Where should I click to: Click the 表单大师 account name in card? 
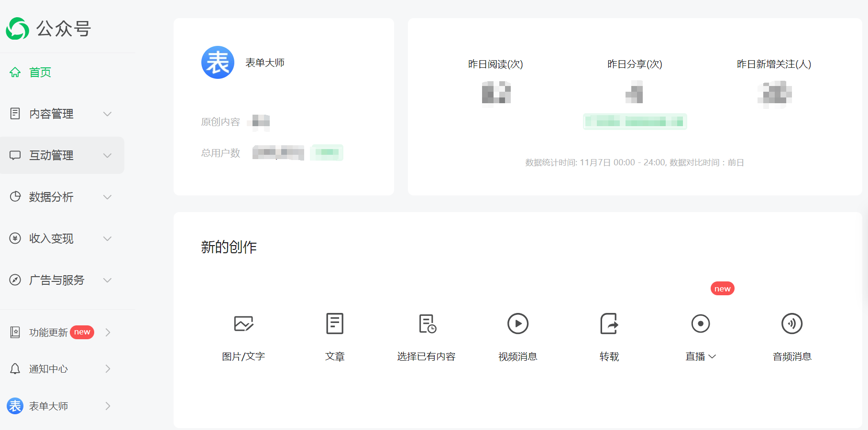click(265, 63)
